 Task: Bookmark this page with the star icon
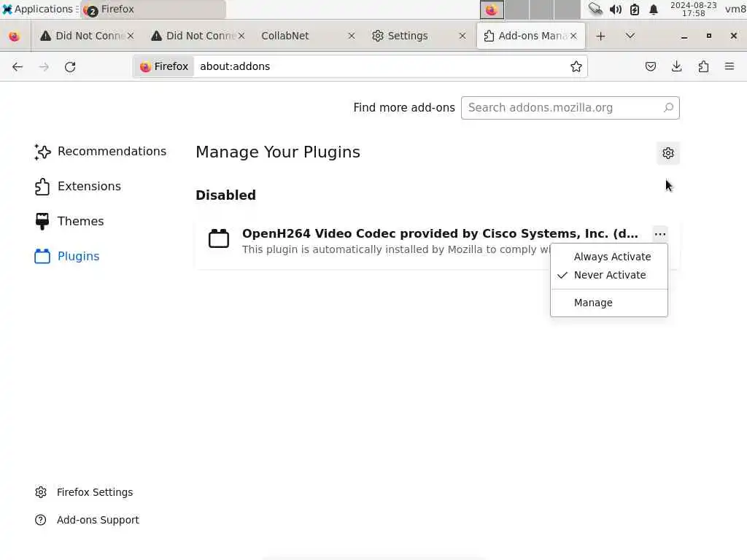576,66
